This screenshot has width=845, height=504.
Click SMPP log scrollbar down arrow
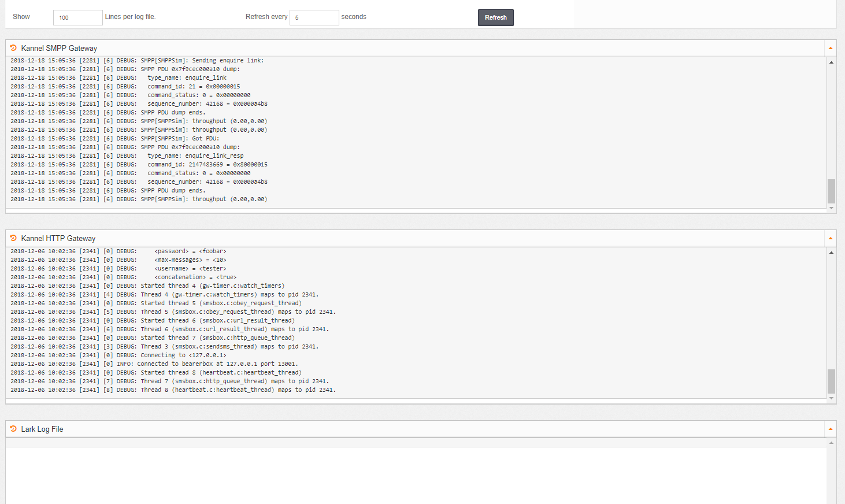coord(831,208)
